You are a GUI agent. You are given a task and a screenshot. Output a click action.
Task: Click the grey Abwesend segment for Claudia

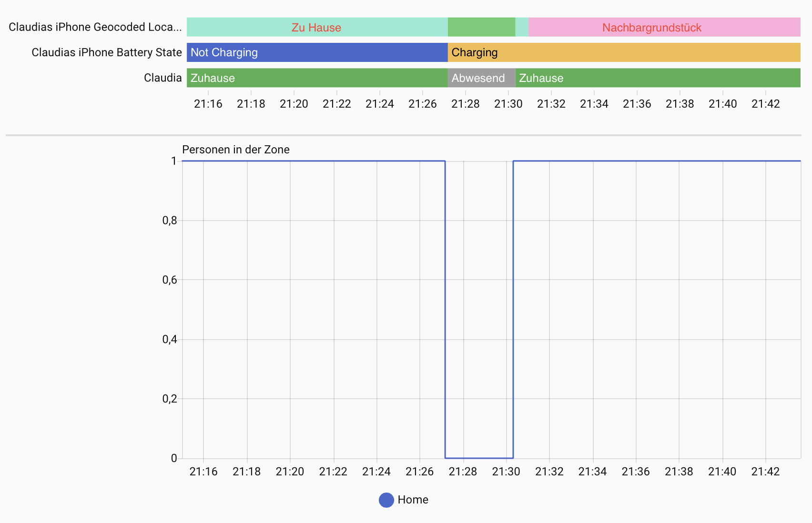[481, 78]
